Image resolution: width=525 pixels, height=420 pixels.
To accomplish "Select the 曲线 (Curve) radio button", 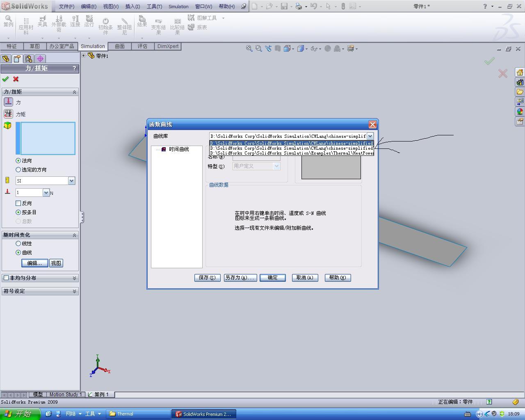I will point(18,252).
